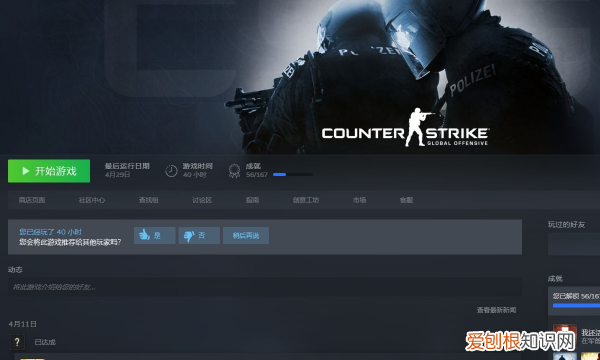
Task: Click the activity share text input field
Action: (x=265, y=287)
